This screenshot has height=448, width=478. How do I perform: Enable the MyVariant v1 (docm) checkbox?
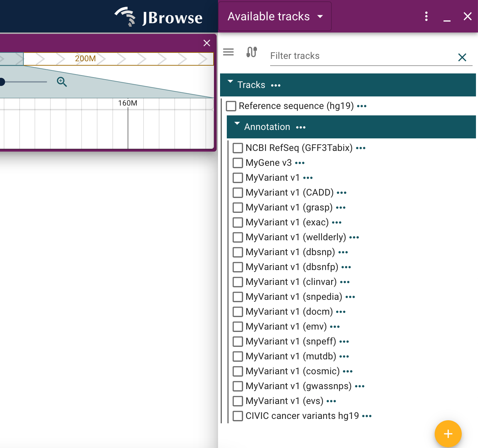coord(238,312)
